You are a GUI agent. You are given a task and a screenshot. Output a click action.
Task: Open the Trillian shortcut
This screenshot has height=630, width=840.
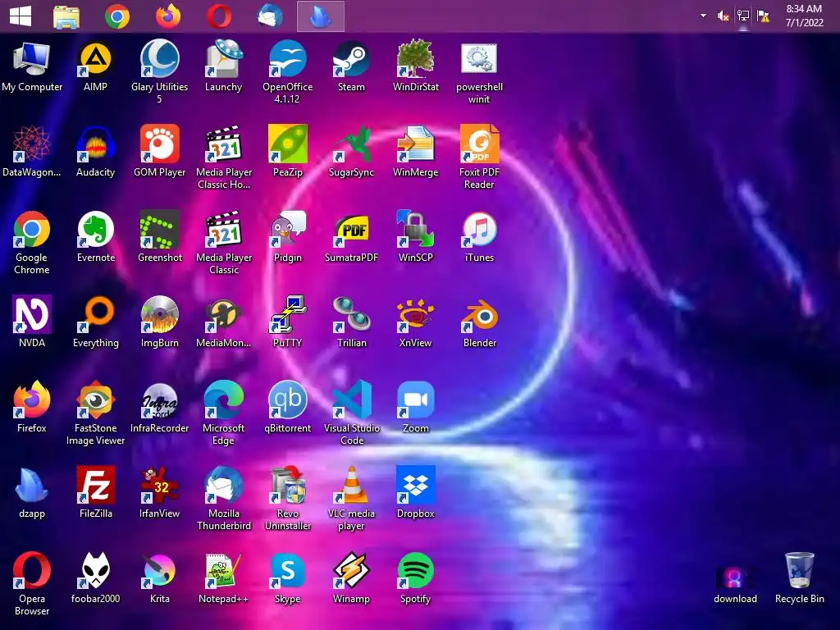(351, 315)
